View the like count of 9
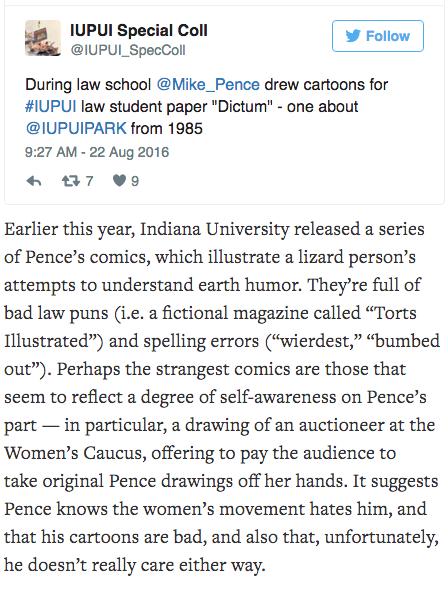448x592 pixels. coord(135,181)
